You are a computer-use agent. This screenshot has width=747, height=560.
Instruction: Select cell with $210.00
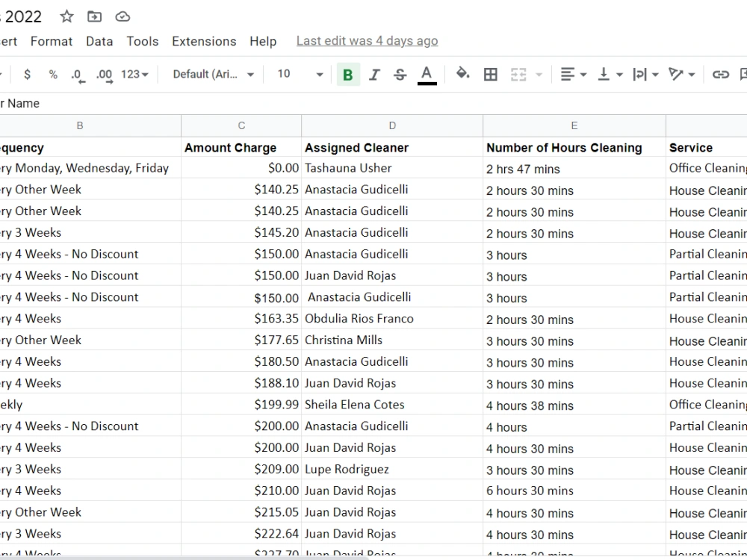(241, 491)
